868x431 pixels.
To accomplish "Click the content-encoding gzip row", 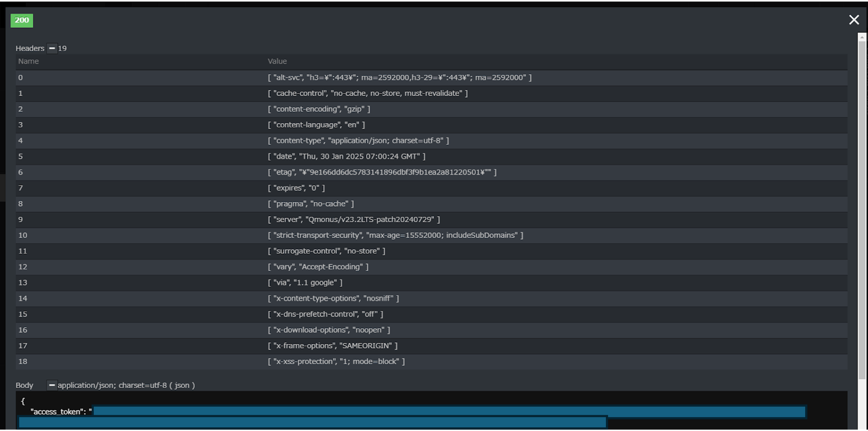I will tap(319, 109).
